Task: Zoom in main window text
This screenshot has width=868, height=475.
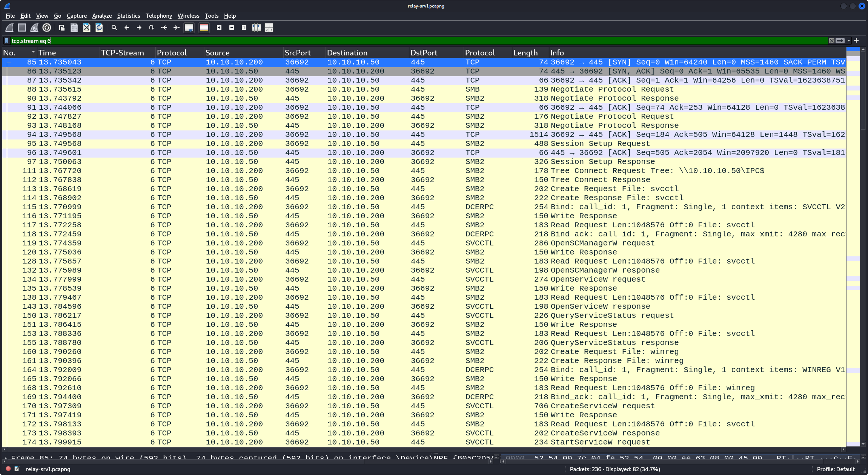Action: (219, 28)
